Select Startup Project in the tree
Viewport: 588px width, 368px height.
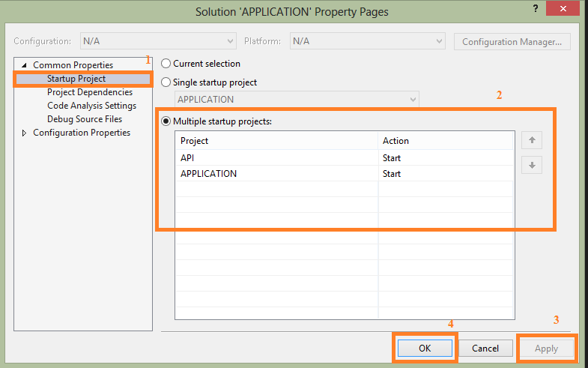76,79
